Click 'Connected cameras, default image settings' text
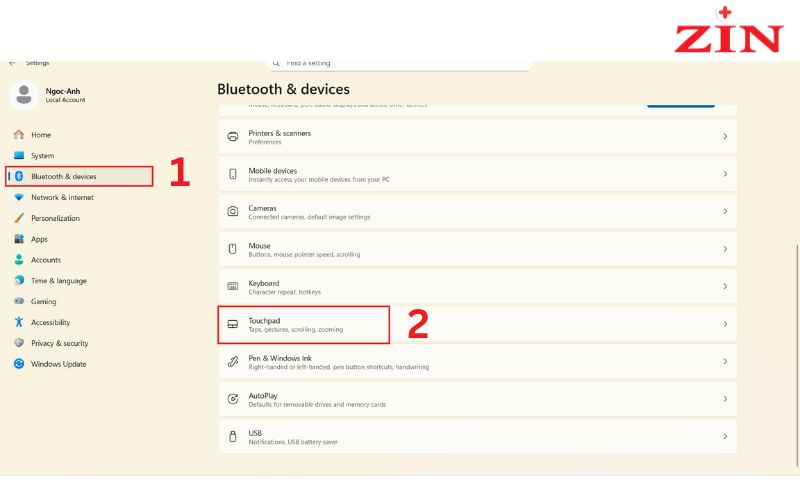The height and width of the screenshot is (500, 800). [309, 217]
